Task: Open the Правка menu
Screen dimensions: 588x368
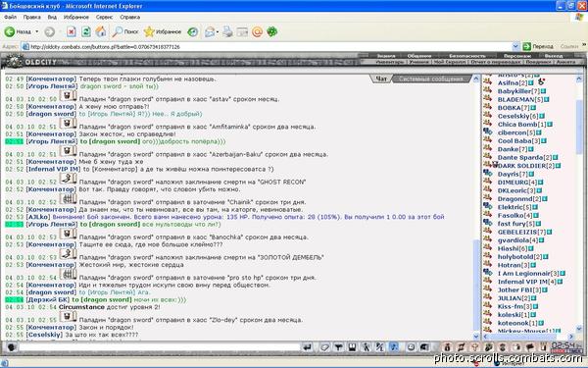Action: [x=31, y=17]
